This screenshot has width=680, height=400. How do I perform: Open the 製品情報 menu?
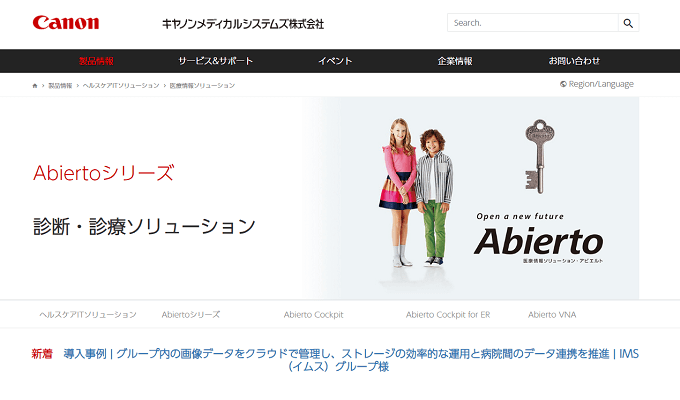[x=96, y=61]
